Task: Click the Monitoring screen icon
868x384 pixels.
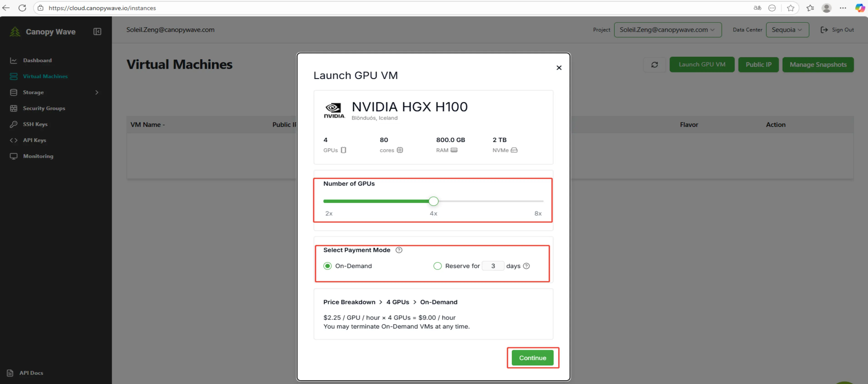Action: pyautogui.click(x=13, y=156)
